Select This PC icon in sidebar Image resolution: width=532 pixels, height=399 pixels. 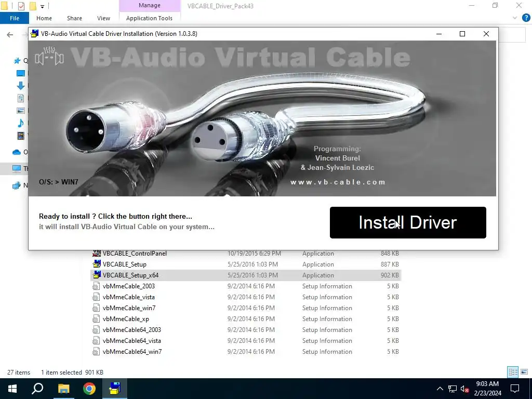click(x=16, y=168)
